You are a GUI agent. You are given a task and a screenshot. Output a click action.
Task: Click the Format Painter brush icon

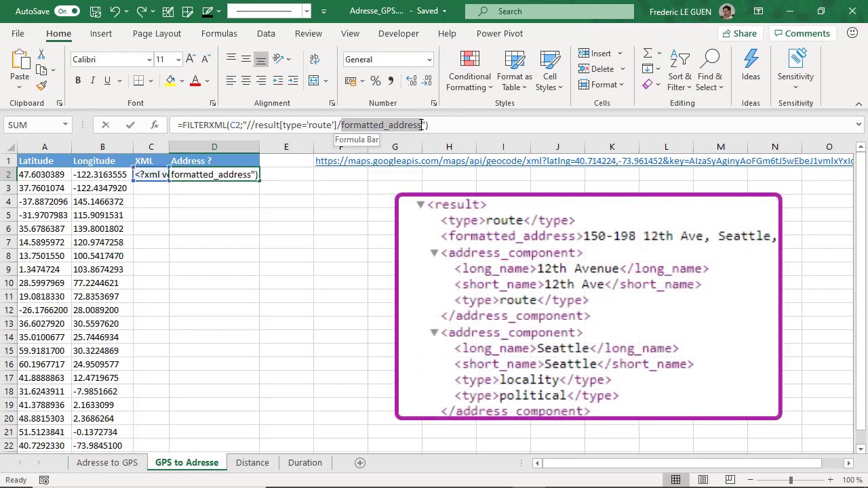[41, 86]
